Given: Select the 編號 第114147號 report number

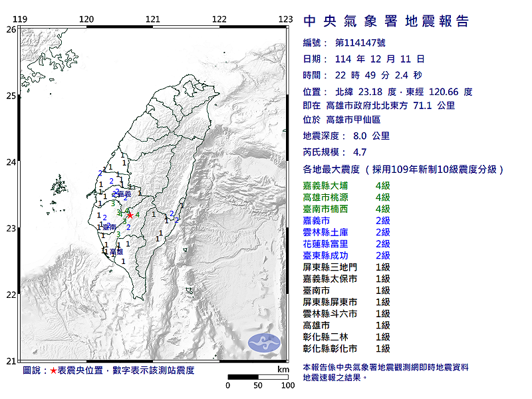Looking at the screenshot, I should pos(343,44).
